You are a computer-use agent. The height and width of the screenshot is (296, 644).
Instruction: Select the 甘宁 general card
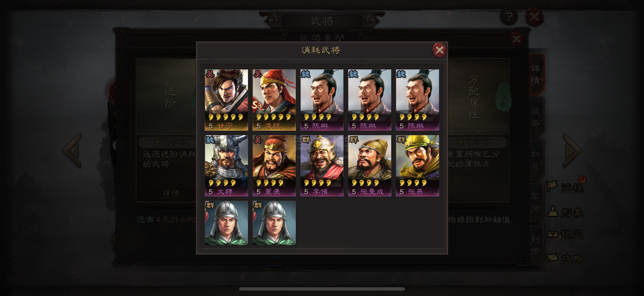click(x=226, y=100)
